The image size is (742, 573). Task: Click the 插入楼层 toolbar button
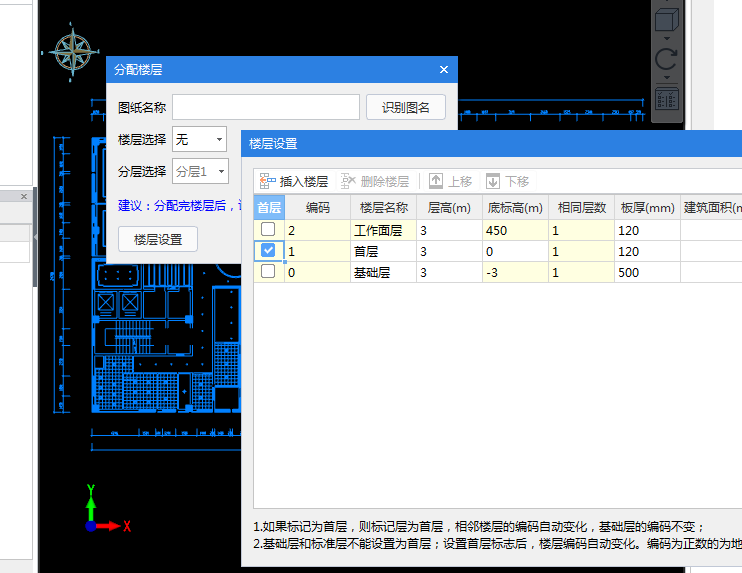coord(294,181)
